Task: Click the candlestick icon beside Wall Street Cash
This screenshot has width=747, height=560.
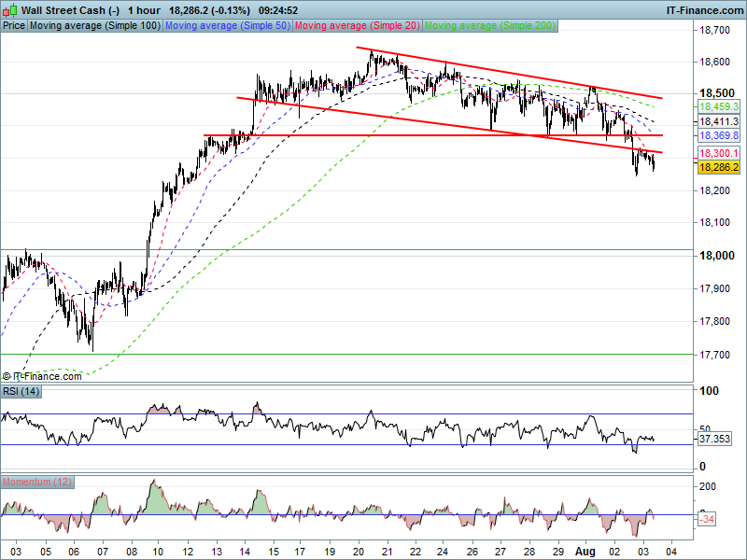Action: click(x=10, y=10)
